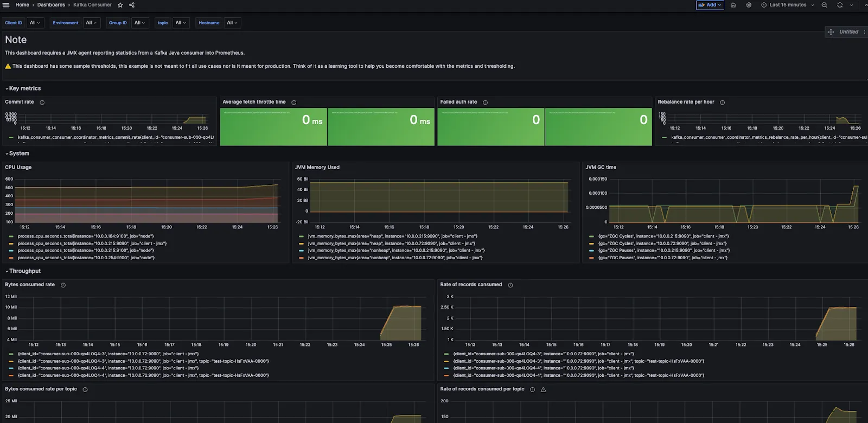
Task: Refresh the dashboard
Action: tap(839, 5)
